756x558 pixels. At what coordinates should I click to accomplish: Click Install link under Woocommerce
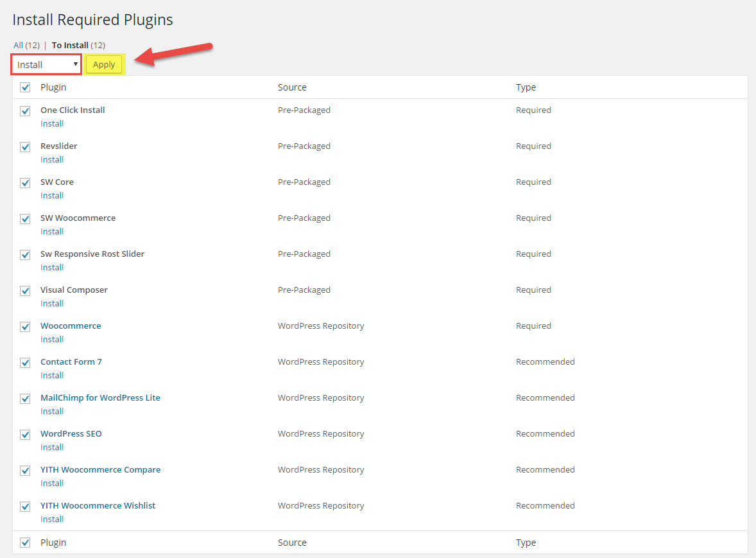52,339
